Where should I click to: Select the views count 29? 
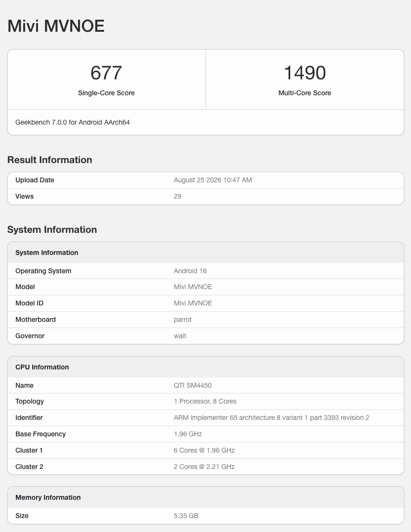point(178,196)
